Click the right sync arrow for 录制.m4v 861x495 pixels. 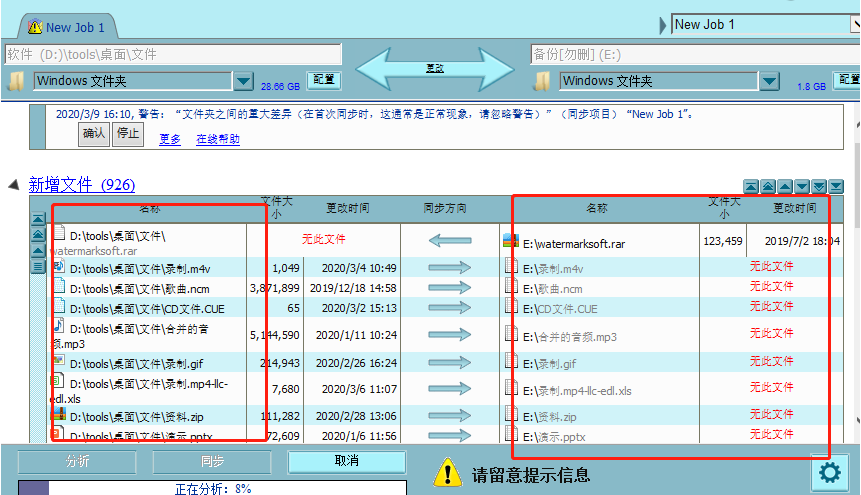(450, 268)
